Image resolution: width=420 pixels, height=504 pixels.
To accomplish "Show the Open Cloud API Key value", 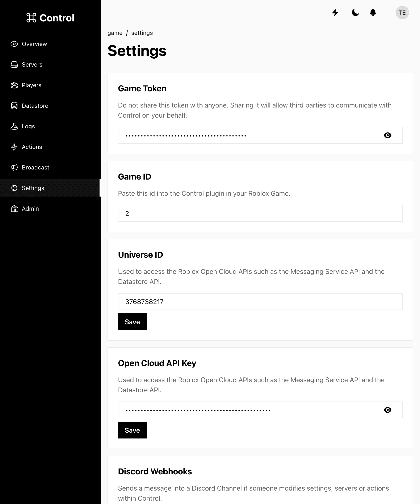I will click(387, 410).
